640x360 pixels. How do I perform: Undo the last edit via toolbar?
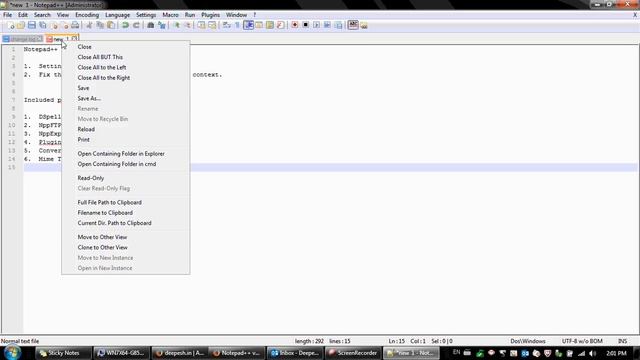point(125,25)
